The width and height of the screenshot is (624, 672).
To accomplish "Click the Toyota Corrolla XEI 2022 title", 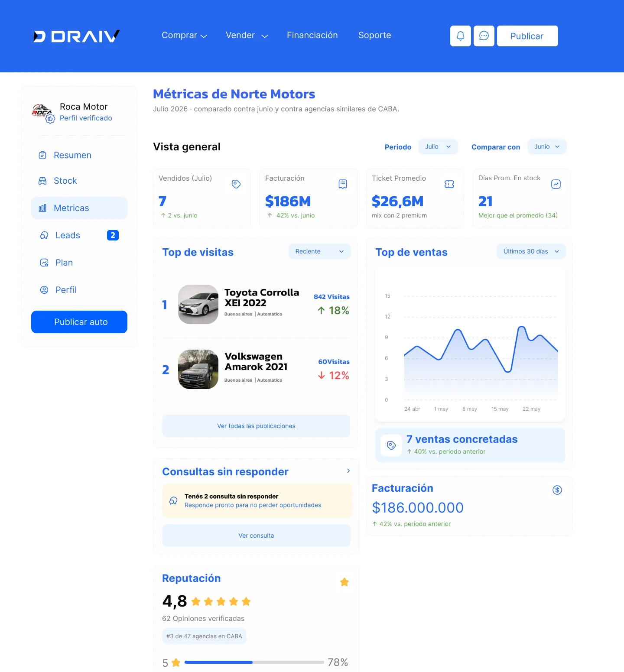I will click(x=262, y=298).
